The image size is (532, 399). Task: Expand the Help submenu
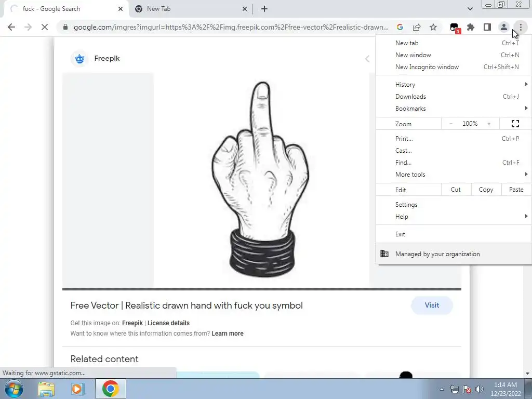(x=454, y=217)
